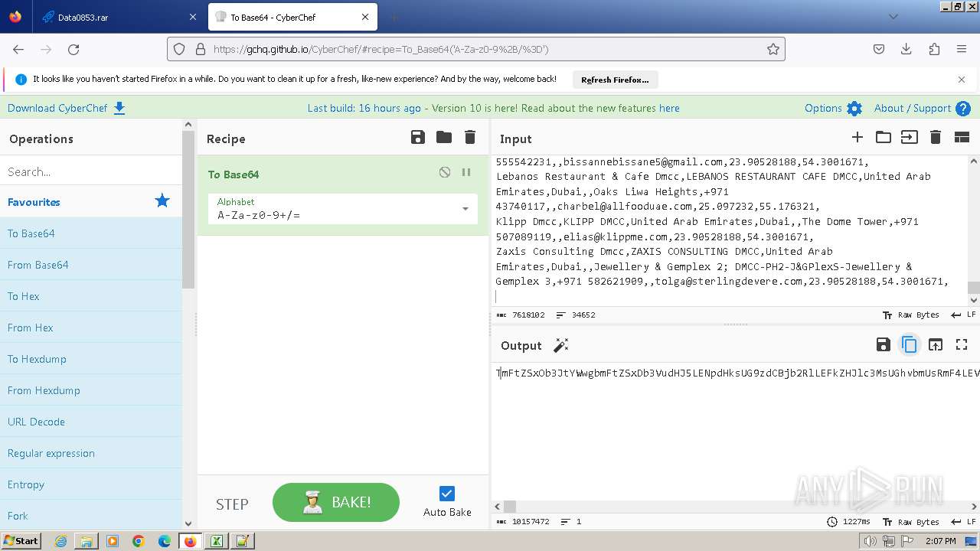This screenshot has width=980, height=551.
Task: Click the STEP button
Action: [232, 504]
